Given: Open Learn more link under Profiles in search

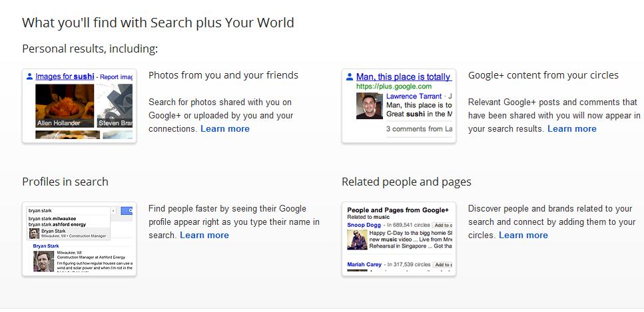Looking at the screenshot, I should point(204,235).
